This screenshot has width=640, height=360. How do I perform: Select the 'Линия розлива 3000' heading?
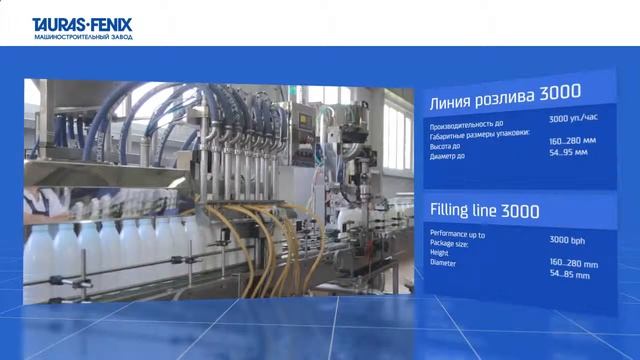pos(505,96)
